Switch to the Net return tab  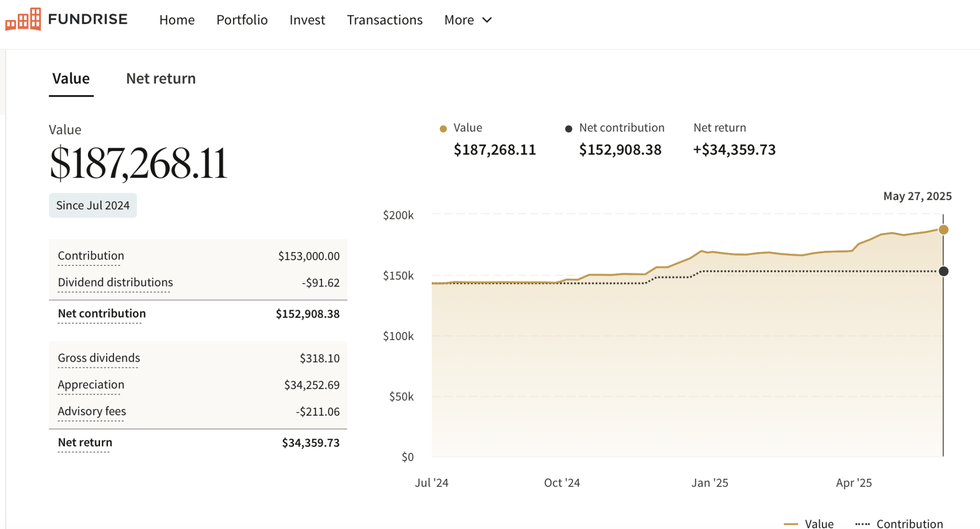pos(161,78)
